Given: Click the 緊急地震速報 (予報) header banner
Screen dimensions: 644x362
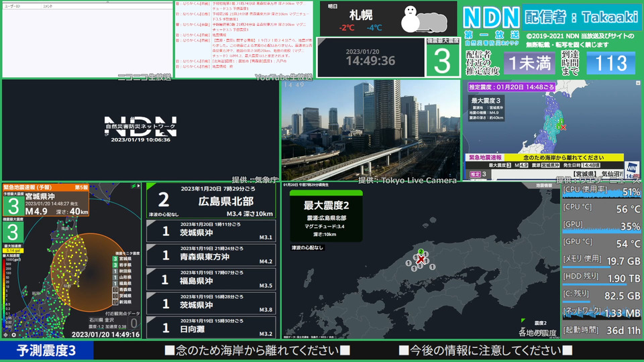Looking at the screenshot, I should point(46,187).
